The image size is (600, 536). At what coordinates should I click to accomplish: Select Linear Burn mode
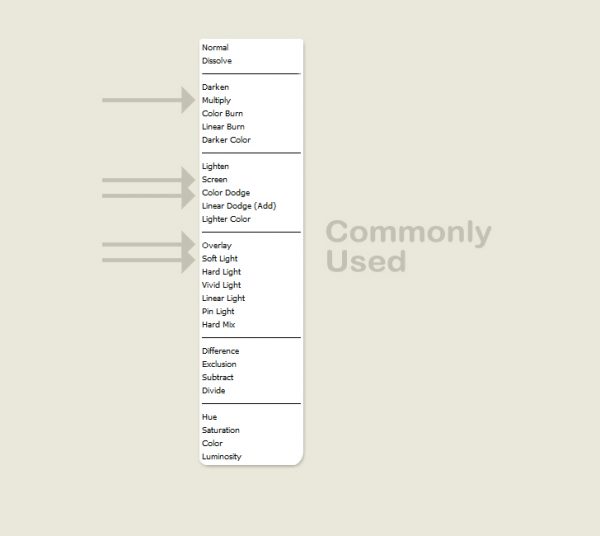click(x=223, y=127)
